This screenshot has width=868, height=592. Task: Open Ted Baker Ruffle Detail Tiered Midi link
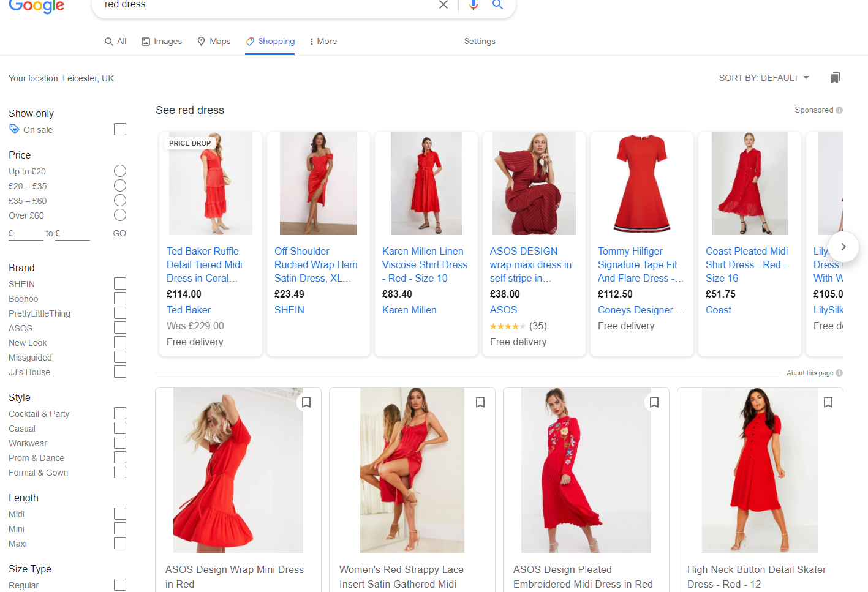click(205, 264)
